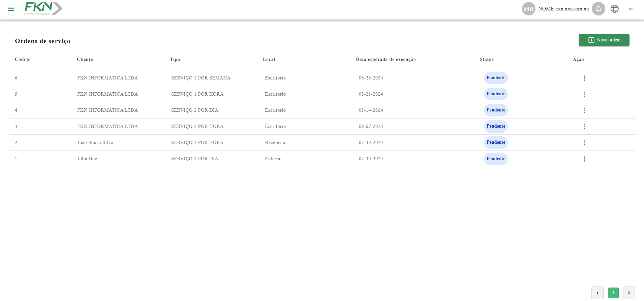Click the Recepção location cell

click(x=275, y=142)
